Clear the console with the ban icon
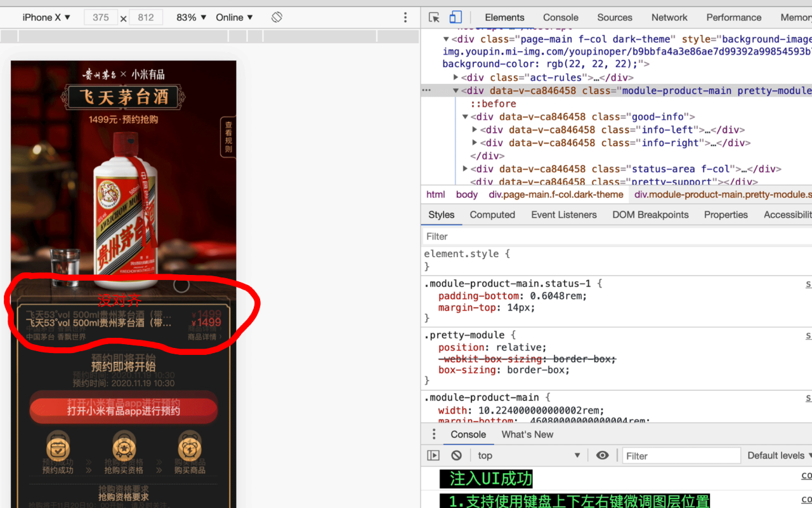This screenshot has height=508, width=812. coord(456,455)
